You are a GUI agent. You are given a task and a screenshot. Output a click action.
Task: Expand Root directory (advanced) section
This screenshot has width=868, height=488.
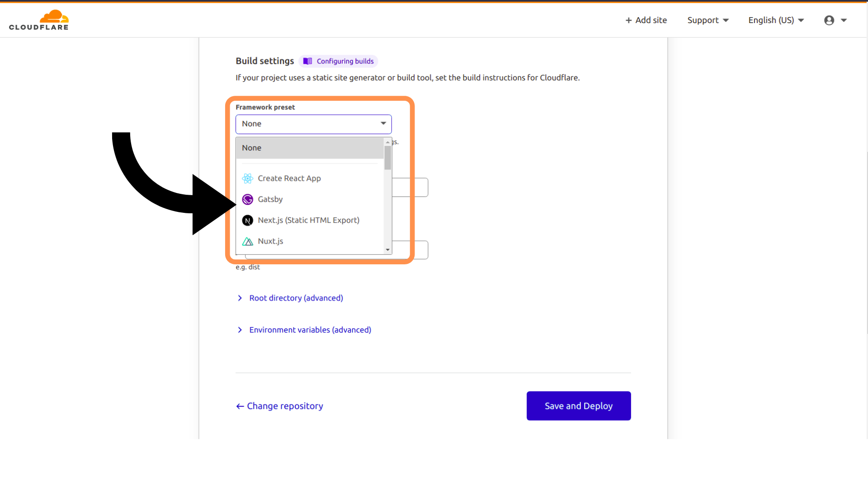[296, 298]
